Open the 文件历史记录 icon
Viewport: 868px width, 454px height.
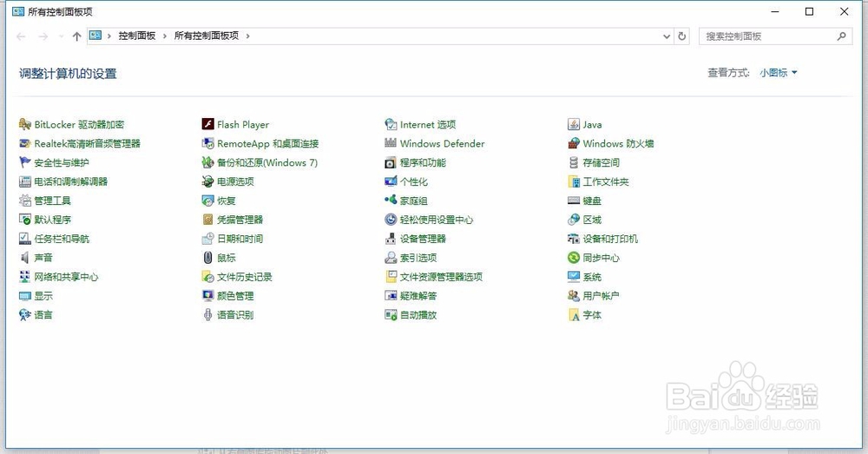pos(207,276)
